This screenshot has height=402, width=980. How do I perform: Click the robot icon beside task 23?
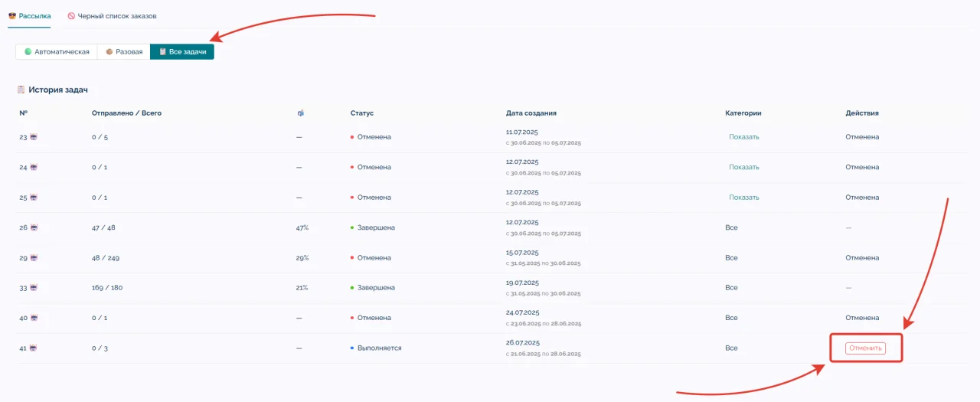[34, 137]
